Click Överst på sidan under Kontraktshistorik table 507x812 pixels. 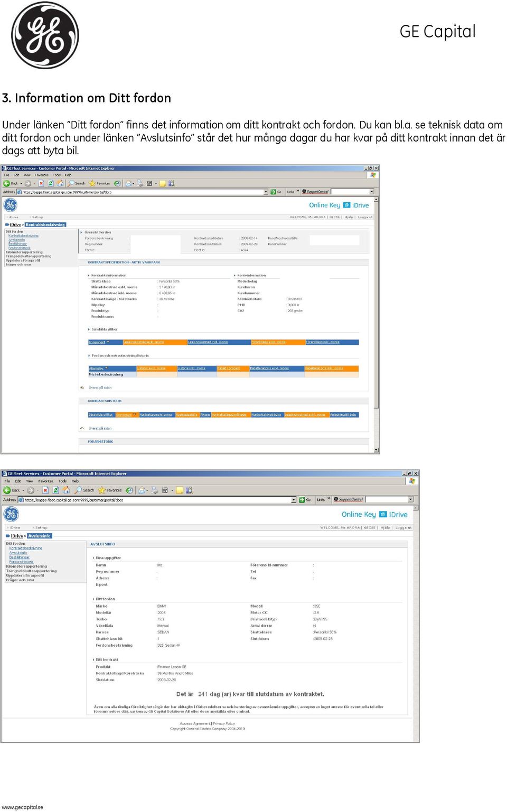[x=100, y=428]
